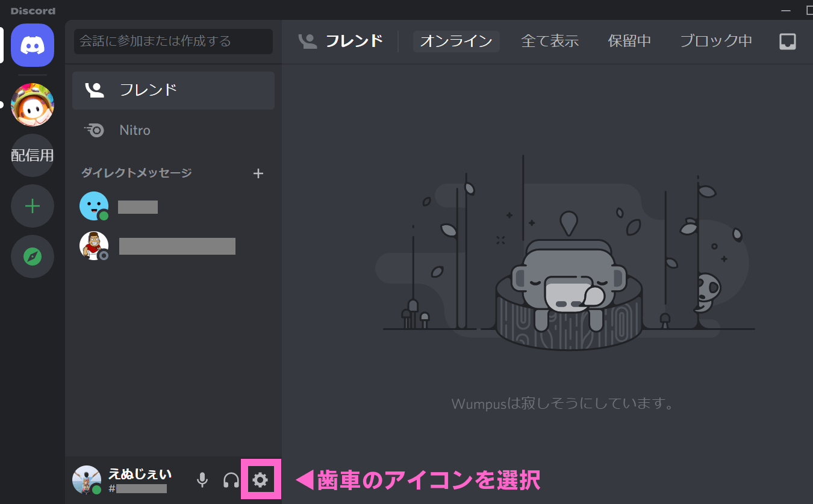Image resolution: width=813 pixels, height=504 pixels.
Task: Mute the microphone
Action: click(202, 480)
